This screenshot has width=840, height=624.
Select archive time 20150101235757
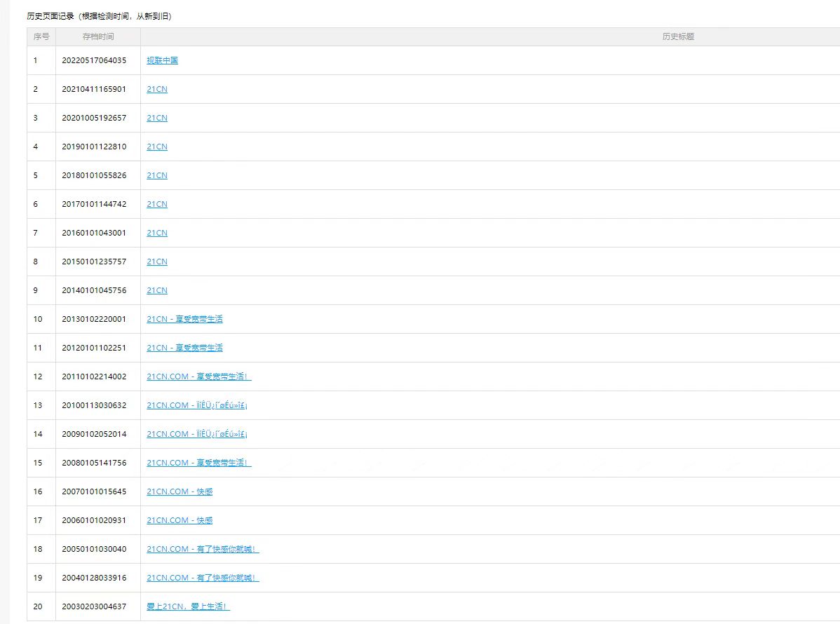94,262
